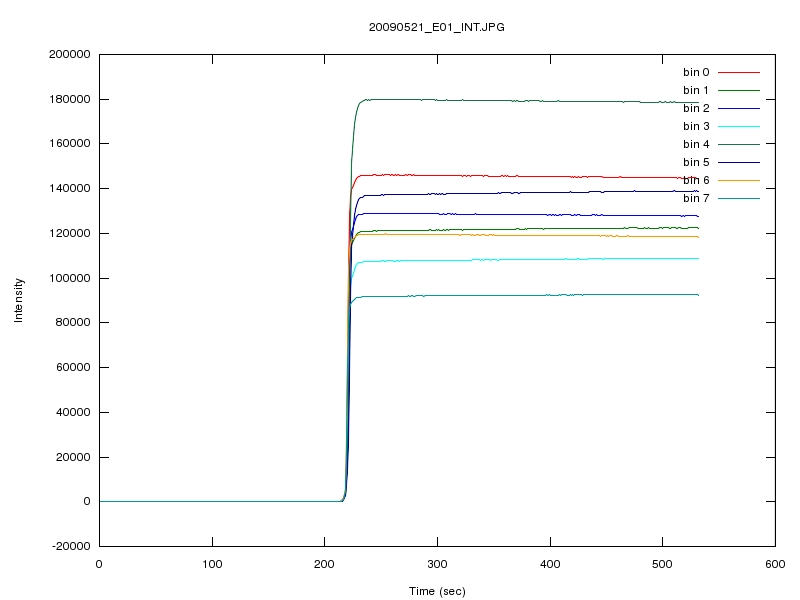The image size is (800, 600).
Task: Click the cyan bin 3 legend line sample
Action: pyautogui.click(x=739, y=127)
